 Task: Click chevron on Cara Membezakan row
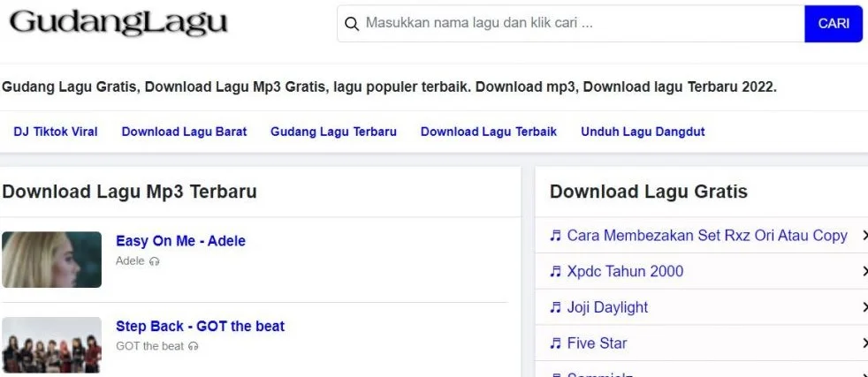click(864, 236)
